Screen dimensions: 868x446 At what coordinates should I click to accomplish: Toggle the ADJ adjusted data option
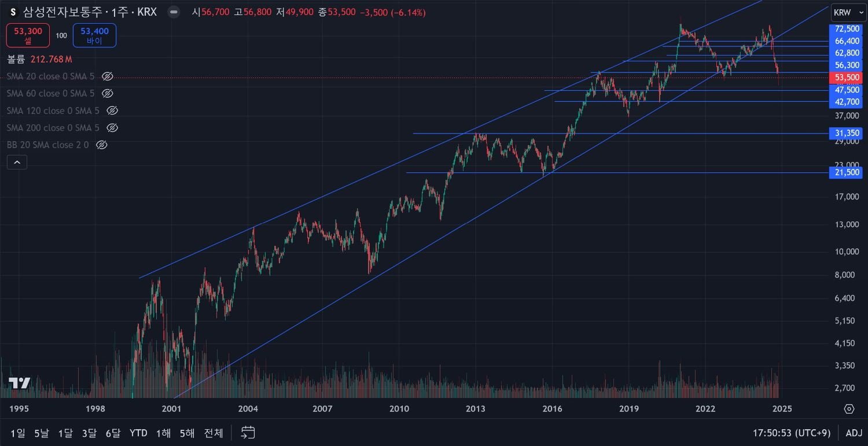point(854,433)
